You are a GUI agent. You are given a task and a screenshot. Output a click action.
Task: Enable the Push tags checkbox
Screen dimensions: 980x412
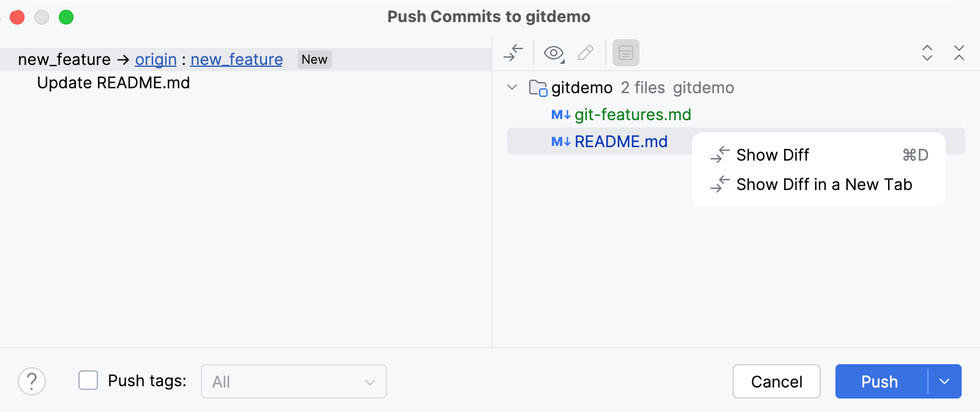point(88,380)
